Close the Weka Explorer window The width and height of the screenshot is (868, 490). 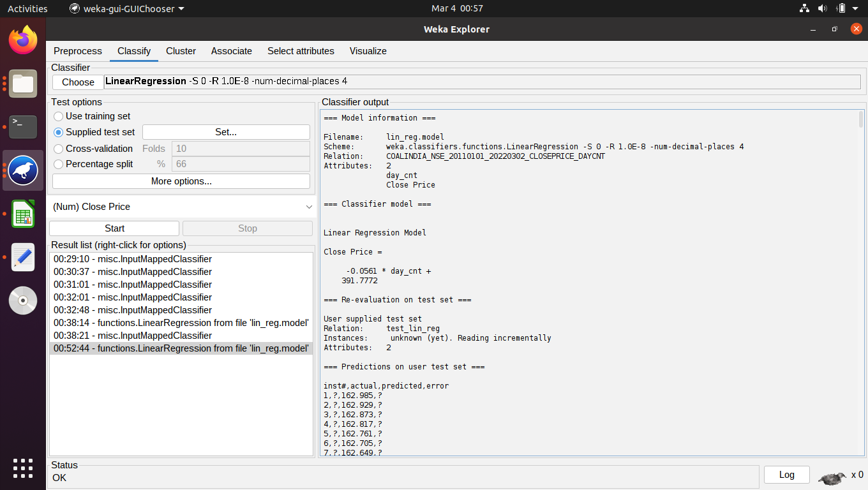[x=857, y=29]
